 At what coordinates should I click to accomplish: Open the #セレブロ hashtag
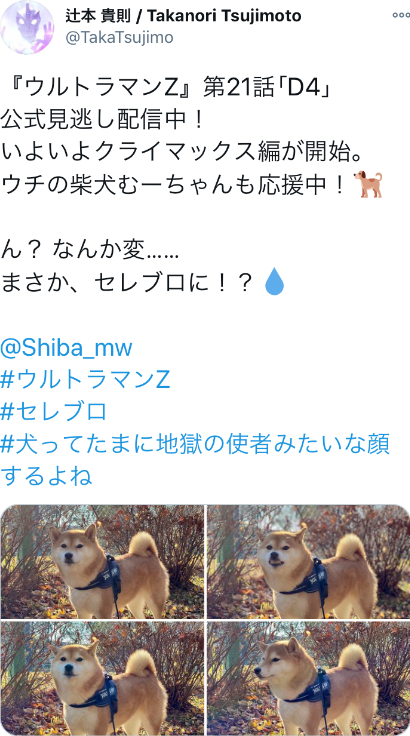click(x=54, y=412)
